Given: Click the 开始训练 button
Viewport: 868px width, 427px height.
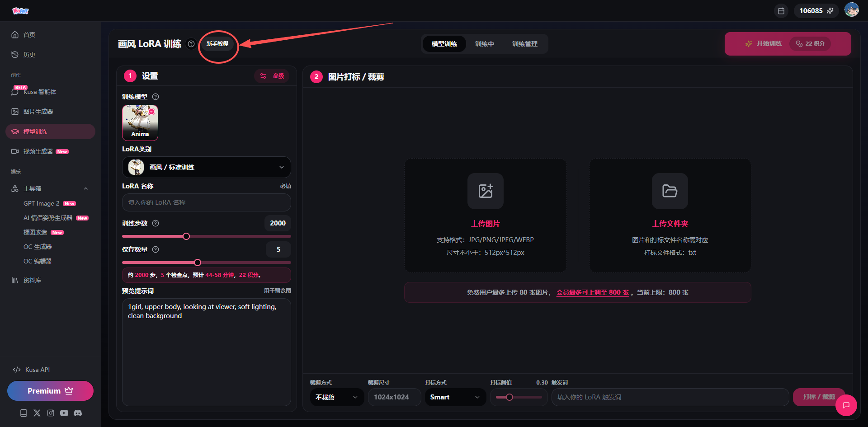Looking at the screenshot, I should (788, 44).
